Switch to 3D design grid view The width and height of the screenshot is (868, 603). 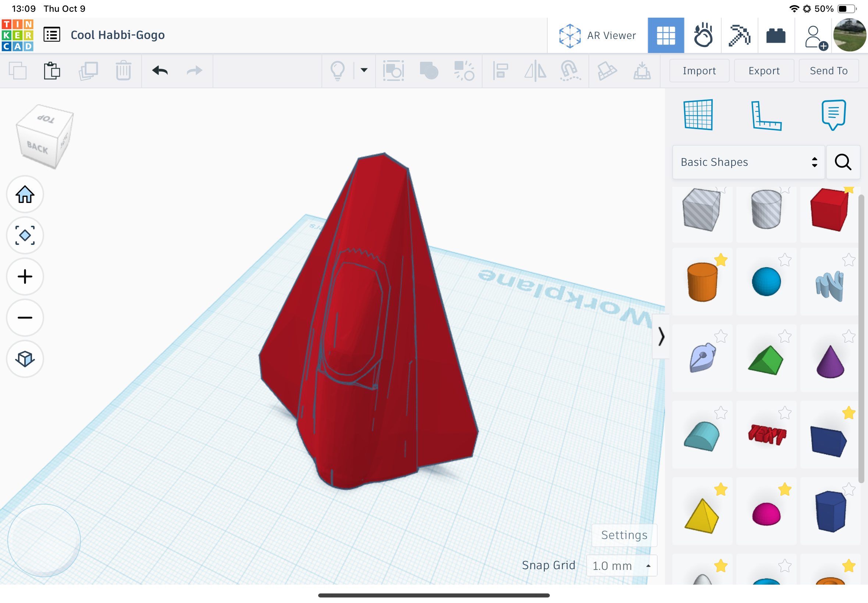[x=666, y=36]
